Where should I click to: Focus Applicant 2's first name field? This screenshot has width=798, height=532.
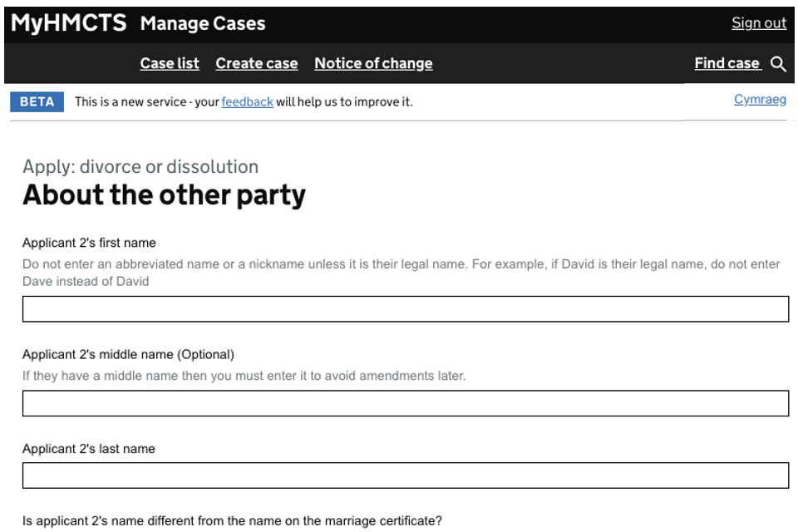coord(405,309)
